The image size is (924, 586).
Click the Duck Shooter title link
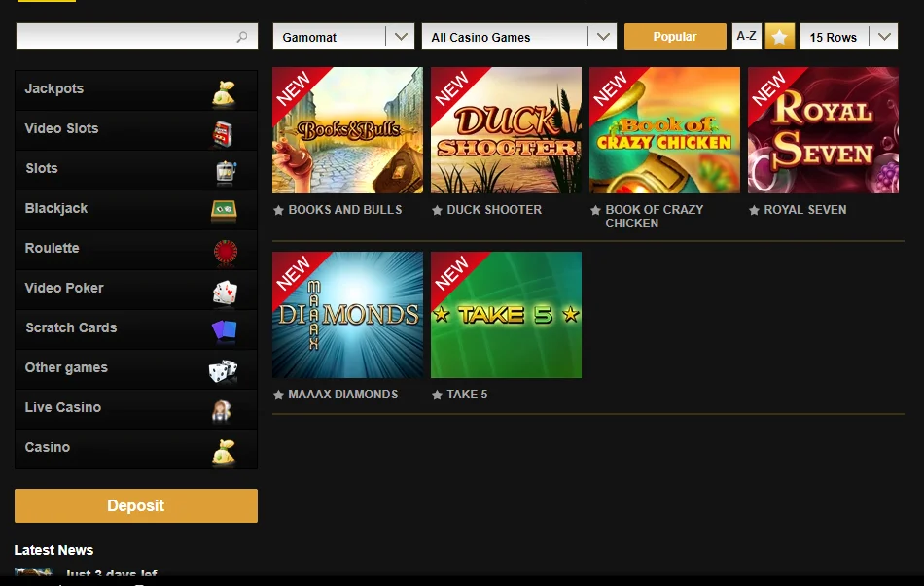click(494, 210)
